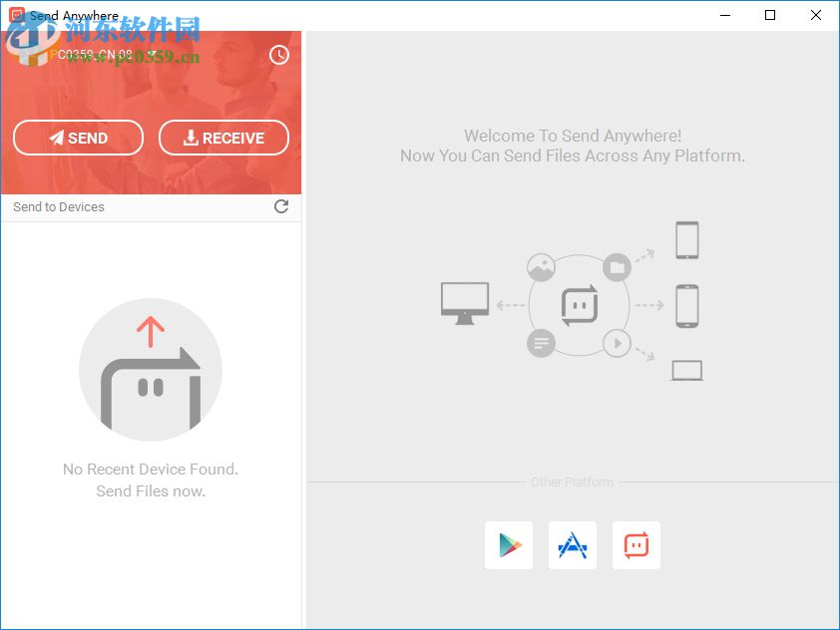Click the Other Platform divider label
The width and height of the screenshot is (840, 630).
click(x=573, y=481)
